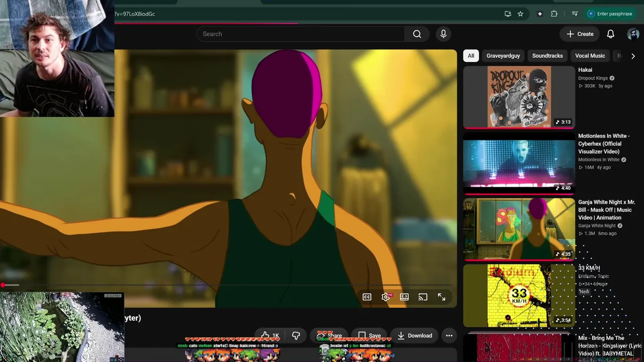Dislike the video
The image size is (644, 362).
296,335
